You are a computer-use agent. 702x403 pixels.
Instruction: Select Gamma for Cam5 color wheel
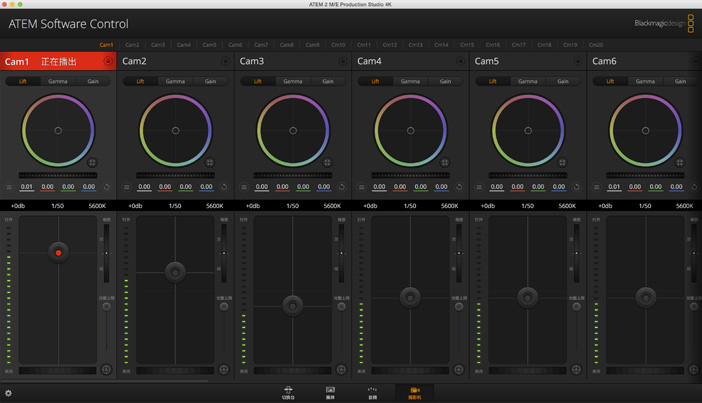coord(528,81)
